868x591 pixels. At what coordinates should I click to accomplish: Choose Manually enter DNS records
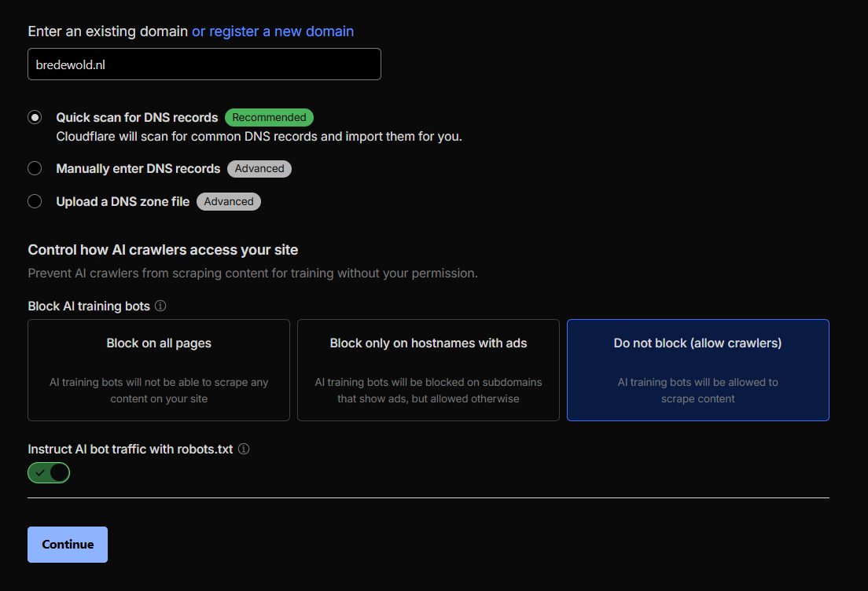pos(35,168)
